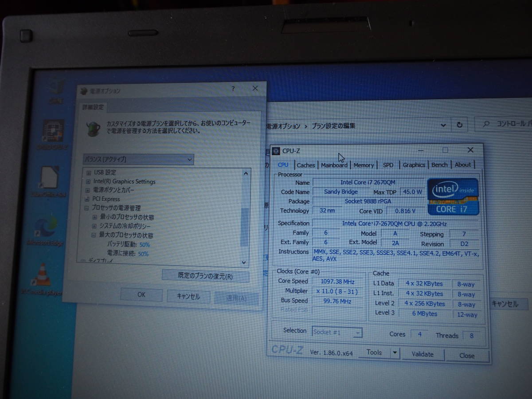Click 適用(A) button
Image resolution: width=532 pixels, height=399 pixels.
pos(236,298)
